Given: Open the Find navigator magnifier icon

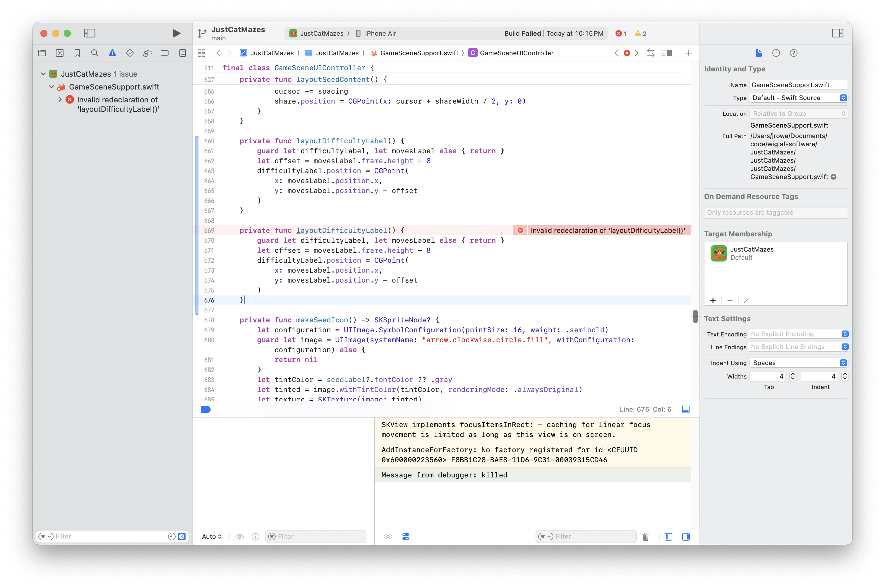Looking at the screenshot, I should click(95, 53).
